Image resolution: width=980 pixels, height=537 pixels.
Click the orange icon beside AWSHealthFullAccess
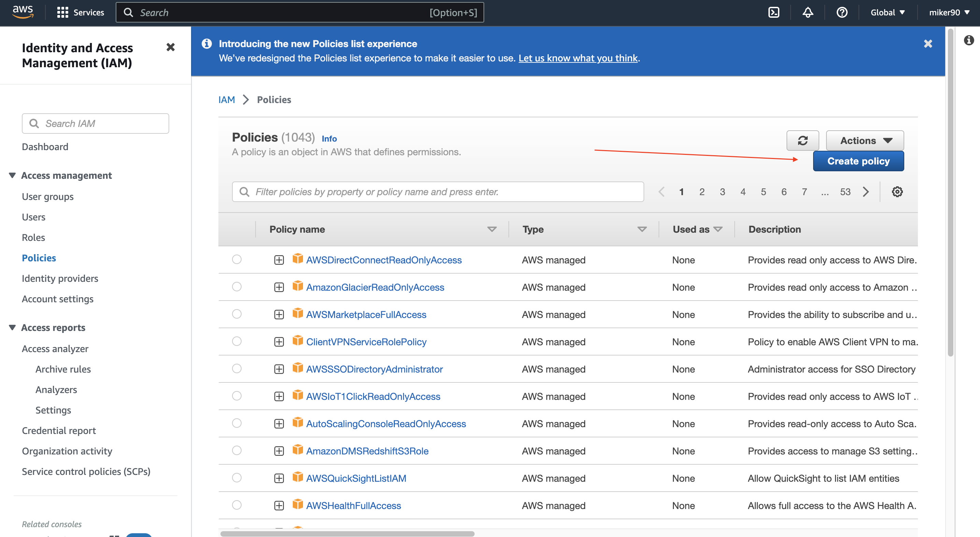click(298, 505)
